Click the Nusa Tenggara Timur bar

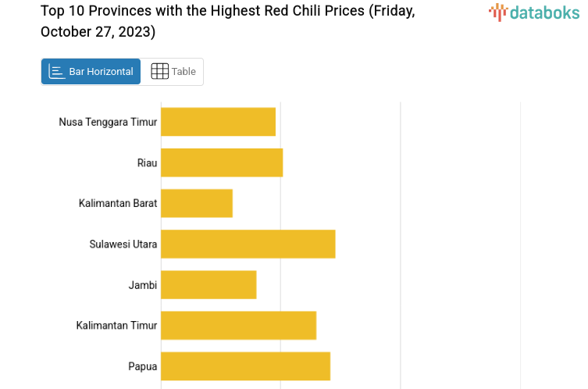218,122
